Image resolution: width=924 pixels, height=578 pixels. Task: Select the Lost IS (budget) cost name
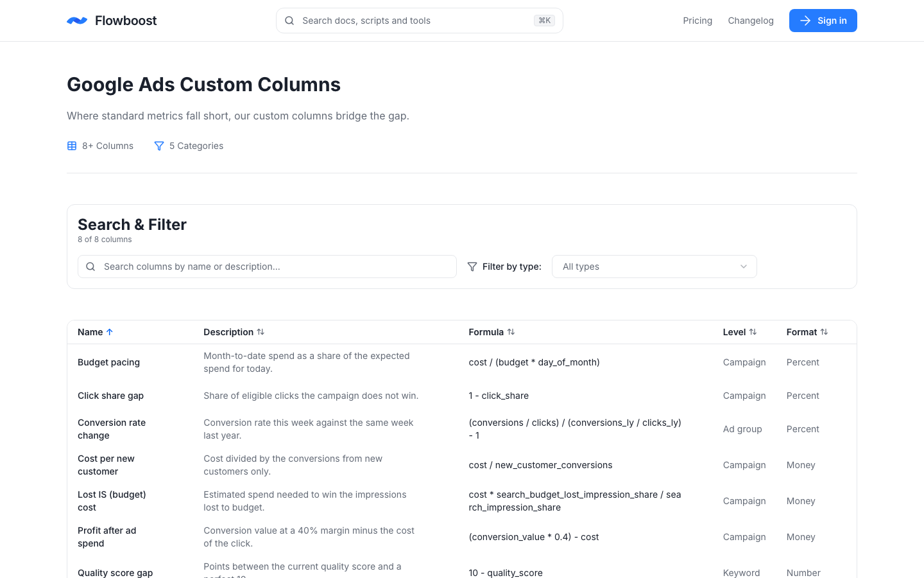[112, 501]
